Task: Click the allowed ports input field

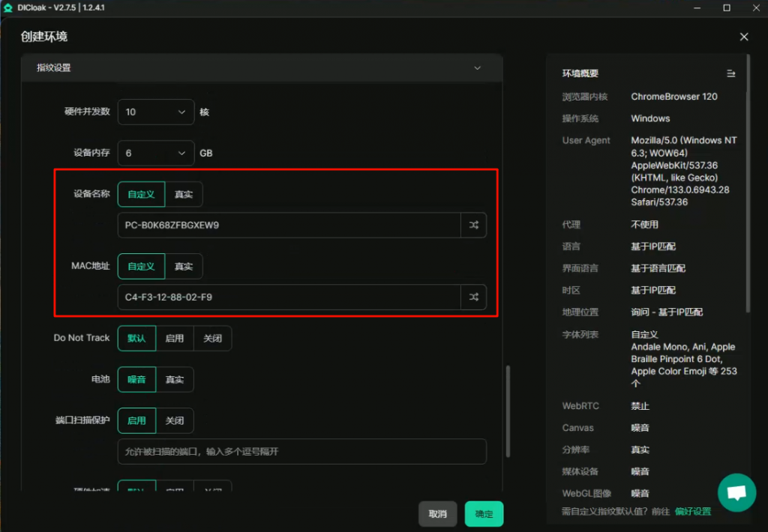Action: pyautogui.click(x=301, y=452)
